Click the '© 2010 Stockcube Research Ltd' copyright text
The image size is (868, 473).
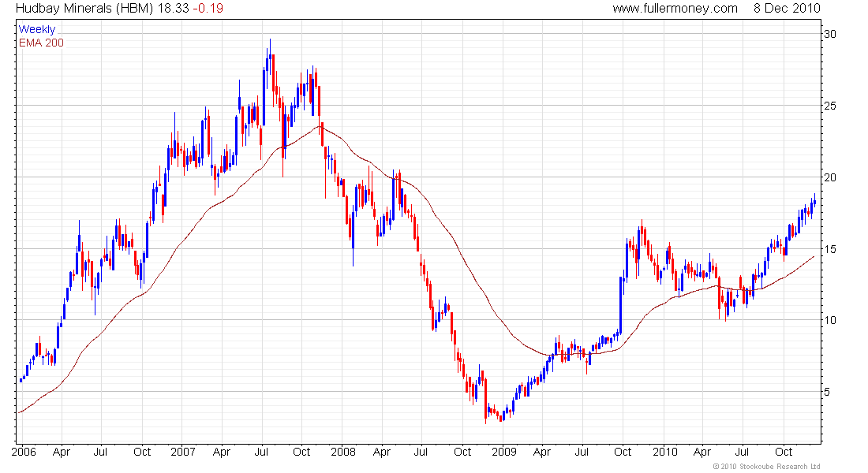766,467
